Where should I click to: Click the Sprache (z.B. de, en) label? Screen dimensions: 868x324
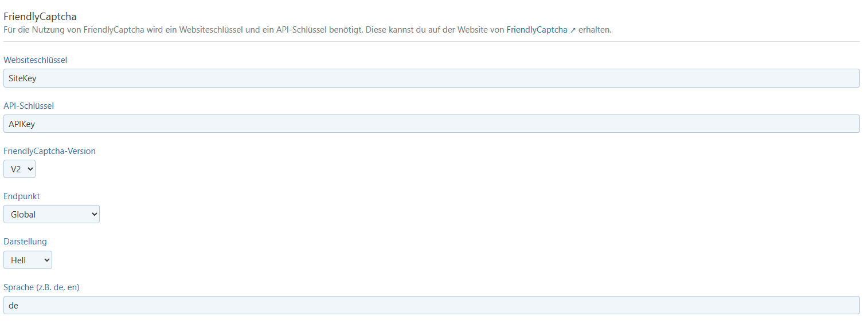tap(41, 287)
